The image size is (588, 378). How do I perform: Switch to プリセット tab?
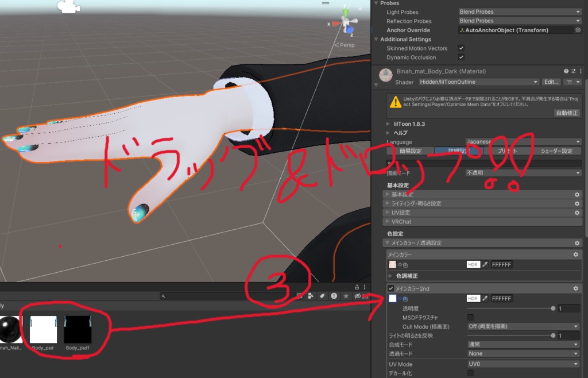point(508,151)
